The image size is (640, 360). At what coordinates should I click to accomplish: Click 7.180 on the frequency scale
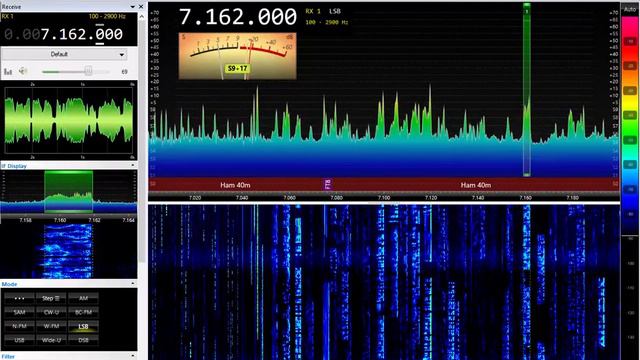pyautogui.click(x=572, y=198)
